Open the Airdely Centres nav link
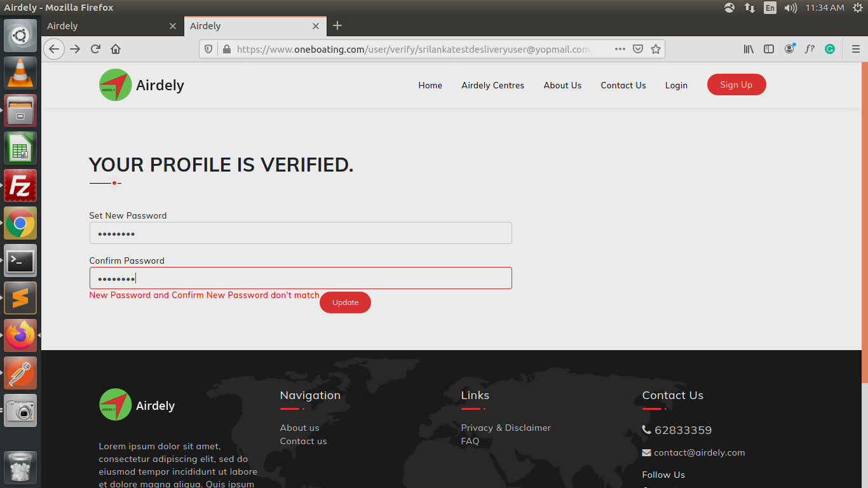 tap(492, 85)
